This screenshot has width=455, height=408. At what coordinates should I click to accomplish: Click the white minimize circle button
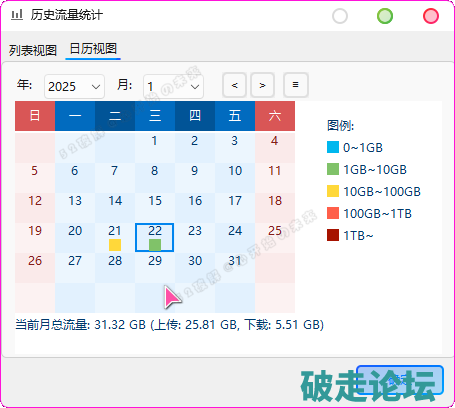[x=340, y=16]
